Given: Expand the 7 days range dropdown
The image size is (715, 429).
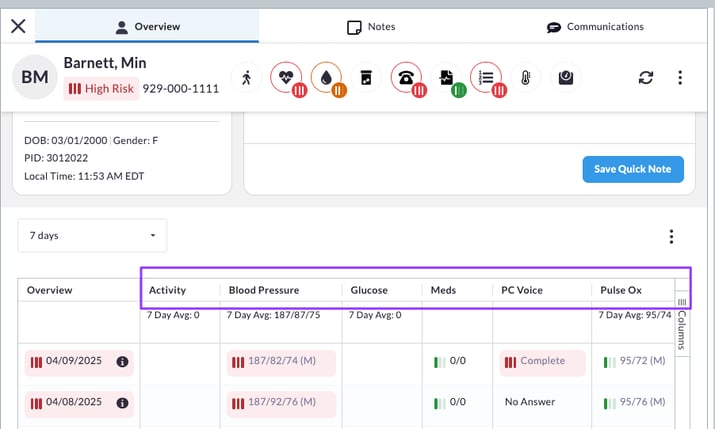Looking at the screenshot, I should [x=92, y=236].
